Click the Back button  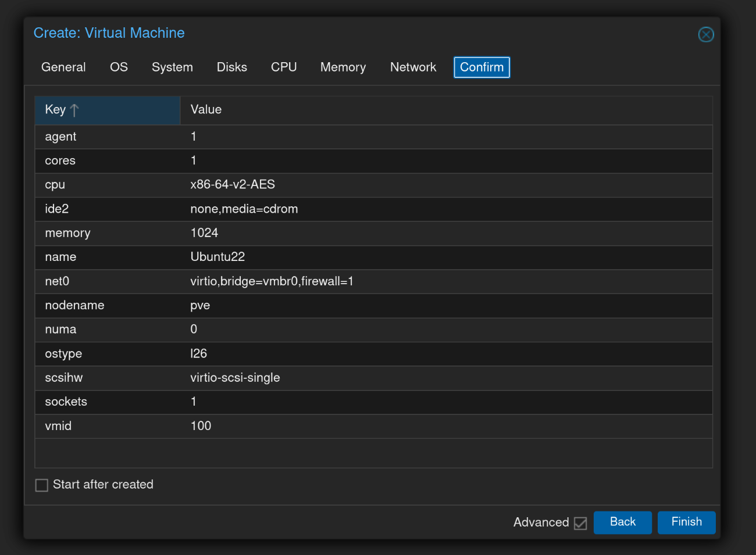(x=622, y=522)
